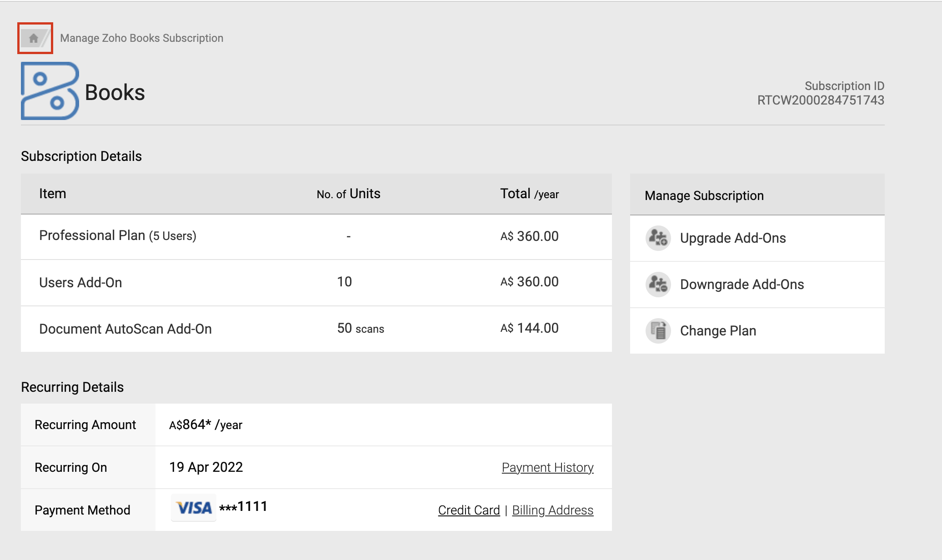The width and height of the screenshot is (942, 560).
Task: Select Change Plan option
Action: 718,330
